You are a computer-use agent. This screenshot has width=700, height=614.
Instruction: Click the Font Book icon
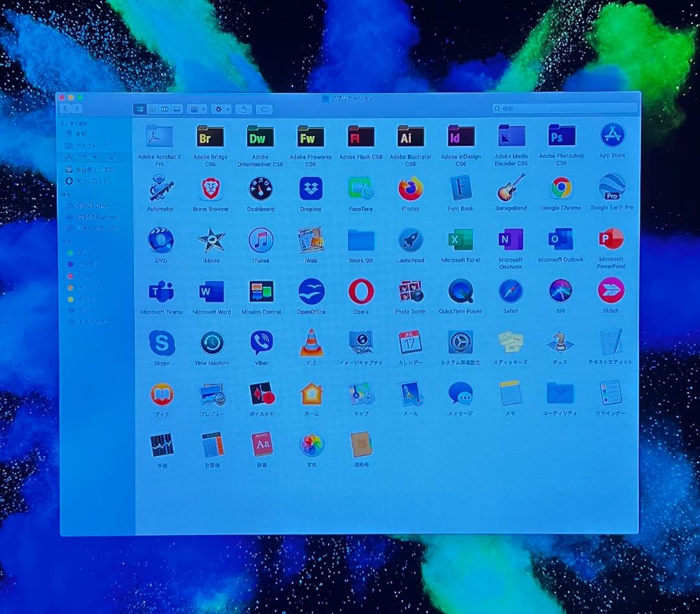point(461,188)
